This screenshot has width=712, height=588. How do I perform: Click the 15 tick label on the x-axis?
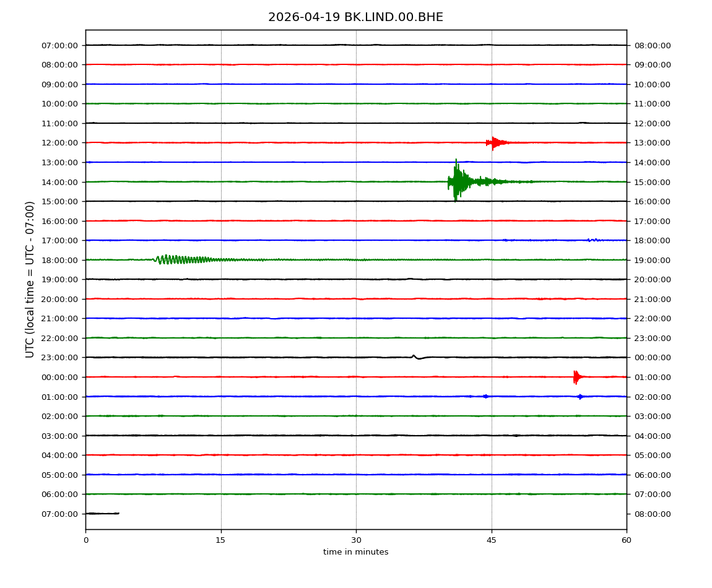coord(220,540)
